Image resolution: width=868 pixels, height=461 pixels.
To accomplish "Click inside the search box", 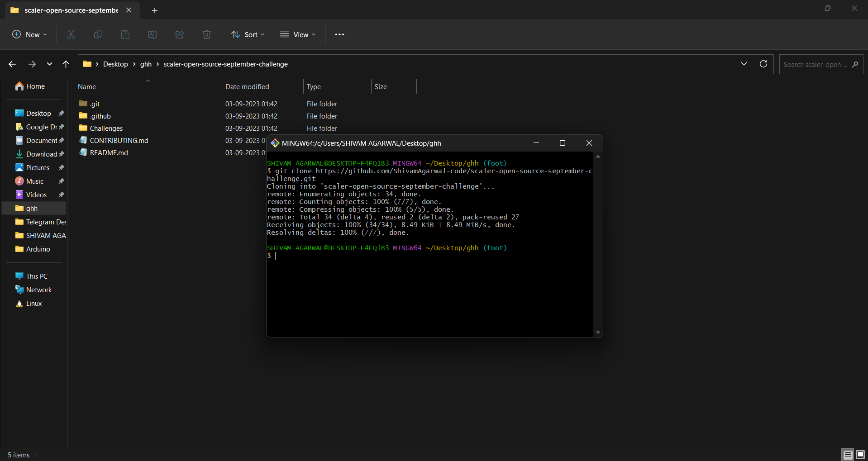I will point(815,64).
